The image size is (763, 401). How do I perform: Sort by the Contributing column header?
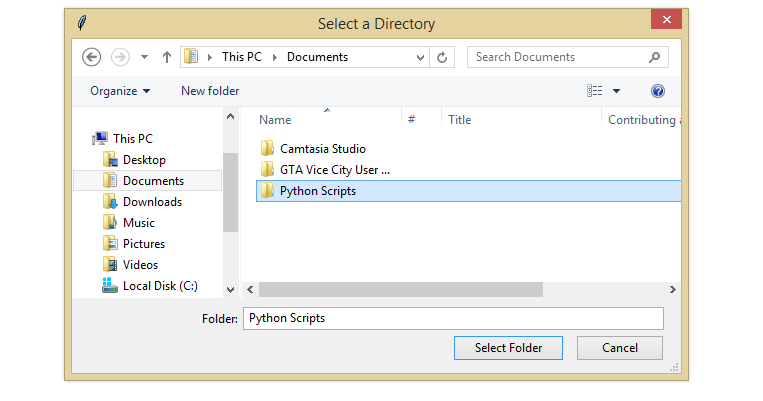pyautogui.click(x=642, y=120)
